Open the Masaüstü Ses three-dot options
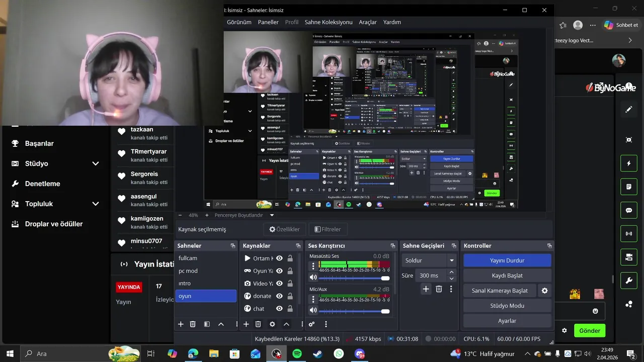 (313, 266)
